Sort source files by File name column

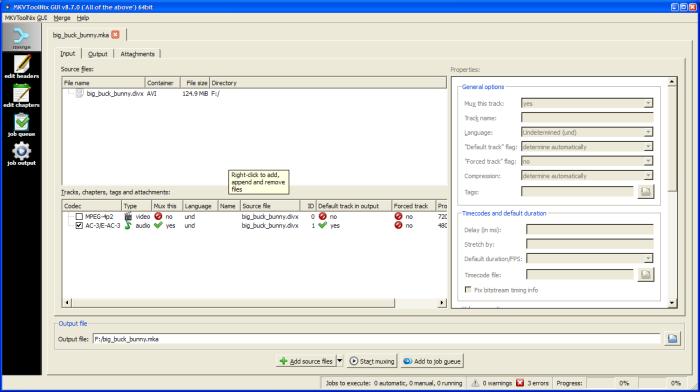click(104, 83)
